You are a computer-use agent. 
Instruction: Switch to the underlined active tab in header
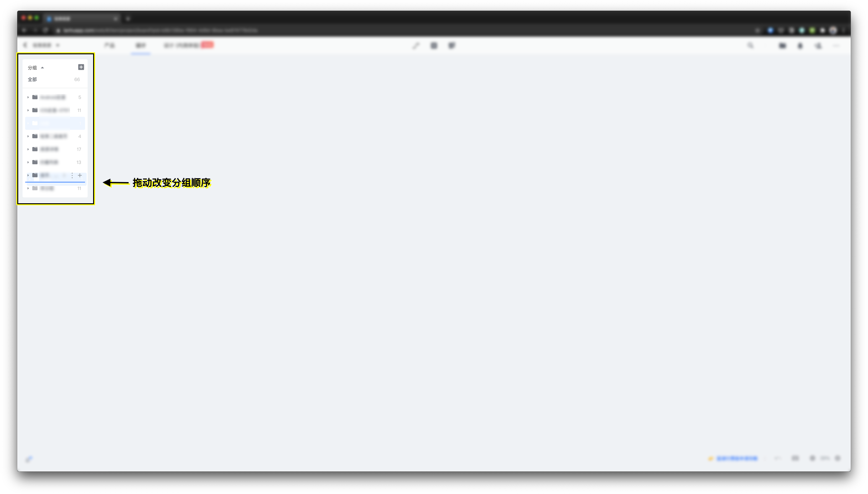pyautogui.click(x=141, y=46)
